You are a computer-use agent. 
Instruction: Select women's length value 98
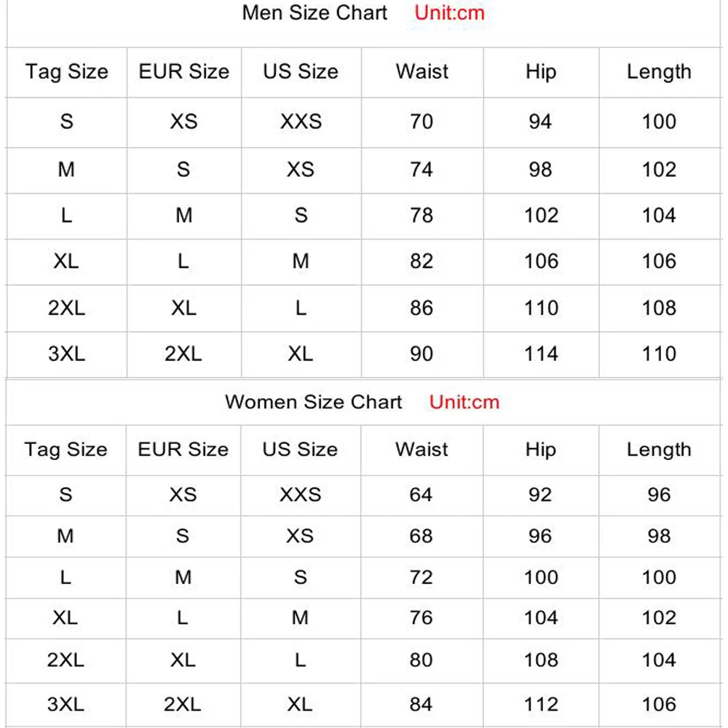click(x=659, y=536)
